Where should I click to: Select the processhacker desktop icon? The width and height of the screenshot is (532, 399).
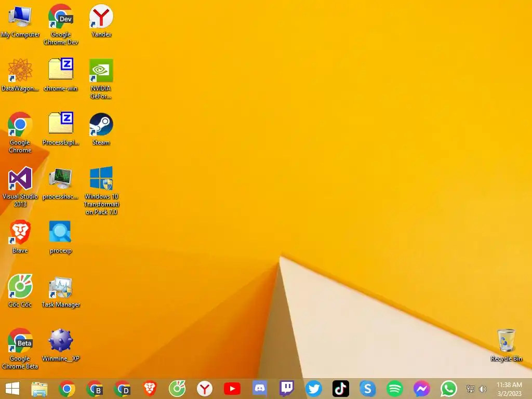pyautogui.click(x=60, y=183)
